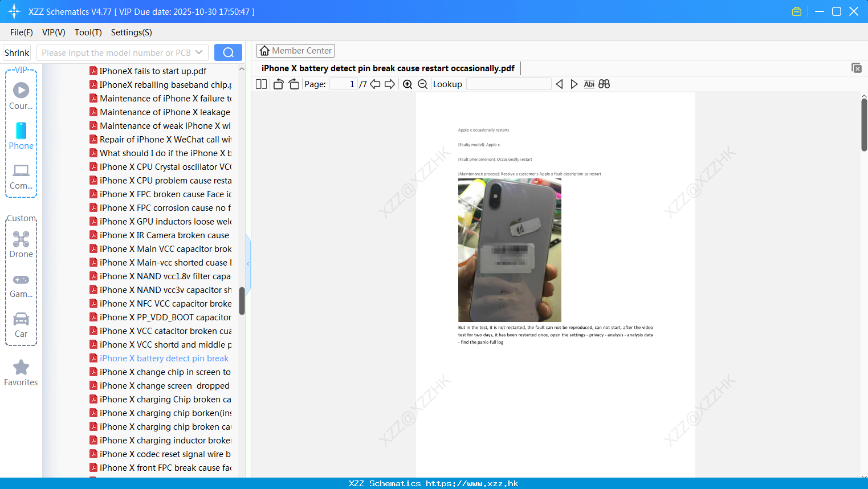Select the battery detect pin PDF tab
This screenshot has width=868, height=489.
(x=388, y=68)
